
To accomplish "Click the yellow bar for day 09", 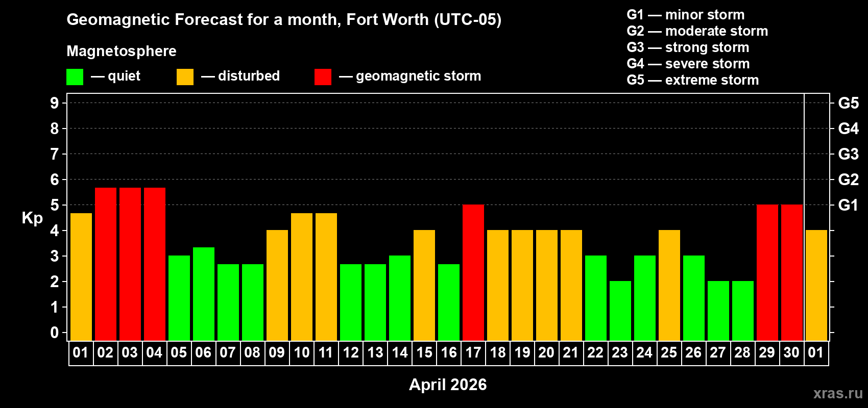I will click(277, 286).
